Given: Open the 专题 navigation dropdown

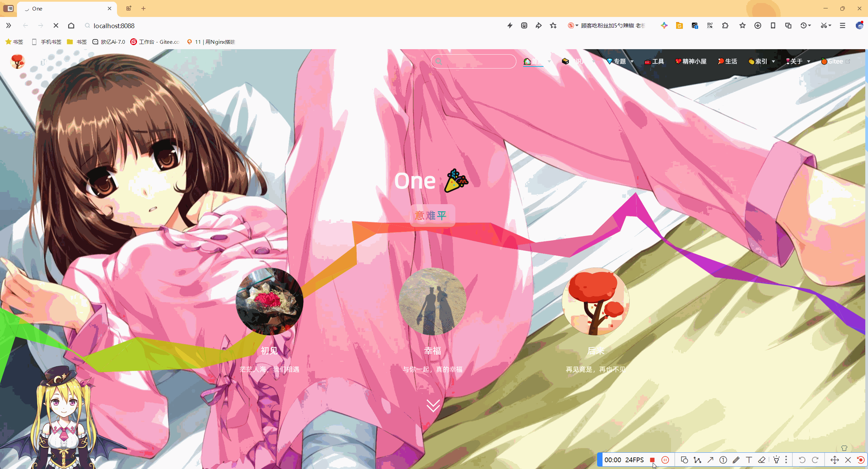Looking at the screenshot, I should [x=620, y=61].
